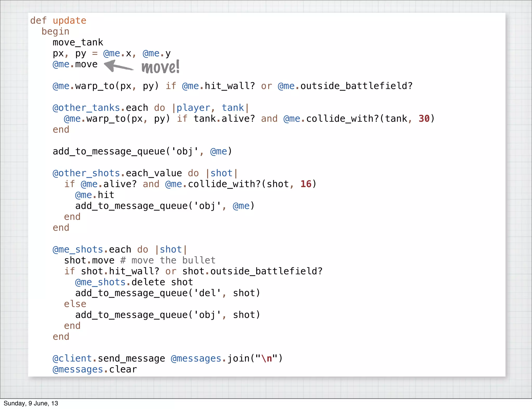Click the 'del' string in add_to_message_queue
532x409 pixels.
click(x=207, y=293)
